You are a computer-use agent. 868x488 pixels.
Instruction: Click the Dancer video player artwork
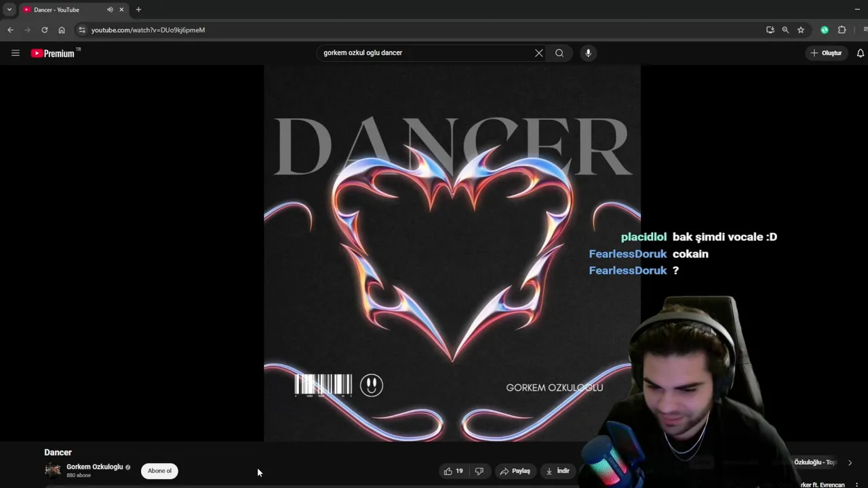[x=452, y=253]
